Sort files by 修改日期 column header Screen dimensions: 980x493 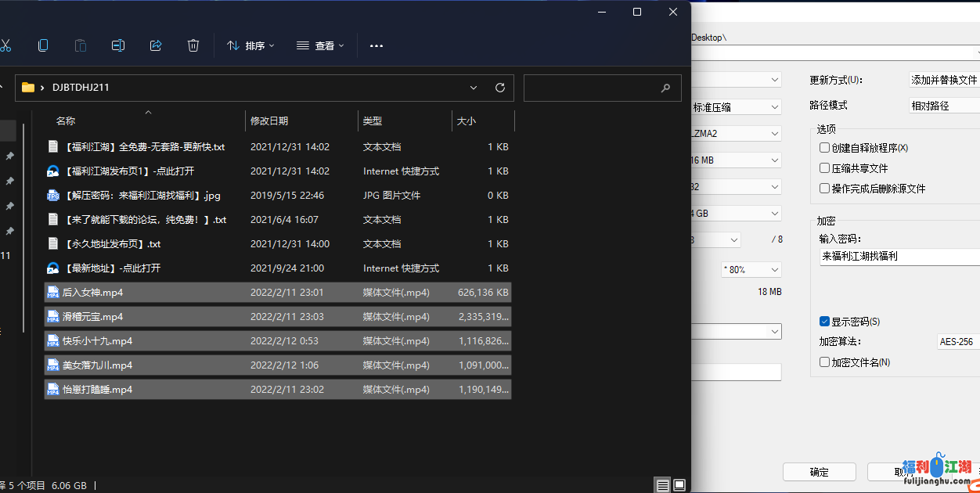269,121
